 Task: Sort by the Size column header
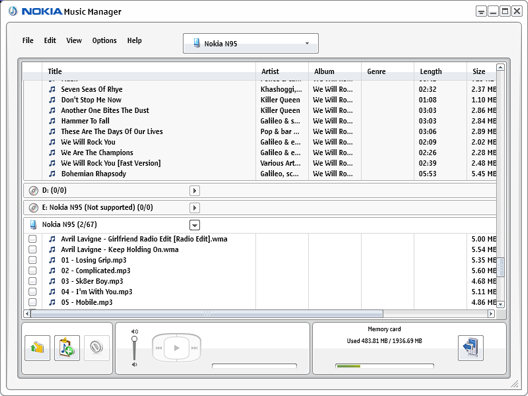pos(482,71)
